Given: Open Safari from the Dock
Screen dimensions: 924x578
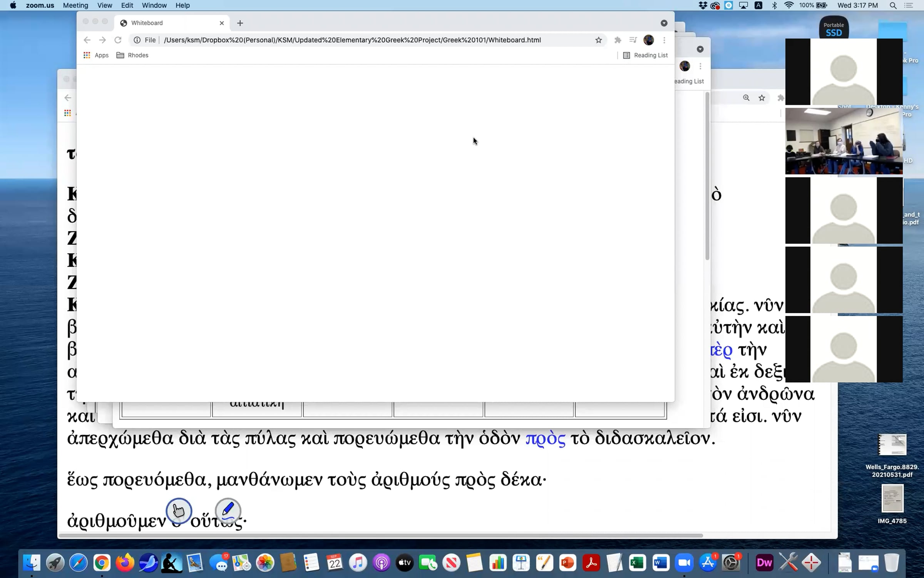Looking at the screenshot, I should (x=78, y=563).
